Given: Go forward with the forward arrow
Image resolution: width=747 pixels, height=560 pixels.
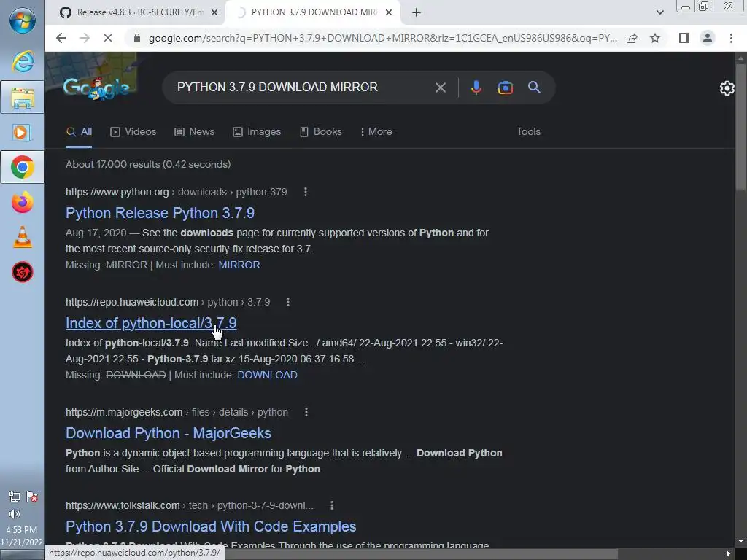Looking at the screenshot, I should [85, 38].
